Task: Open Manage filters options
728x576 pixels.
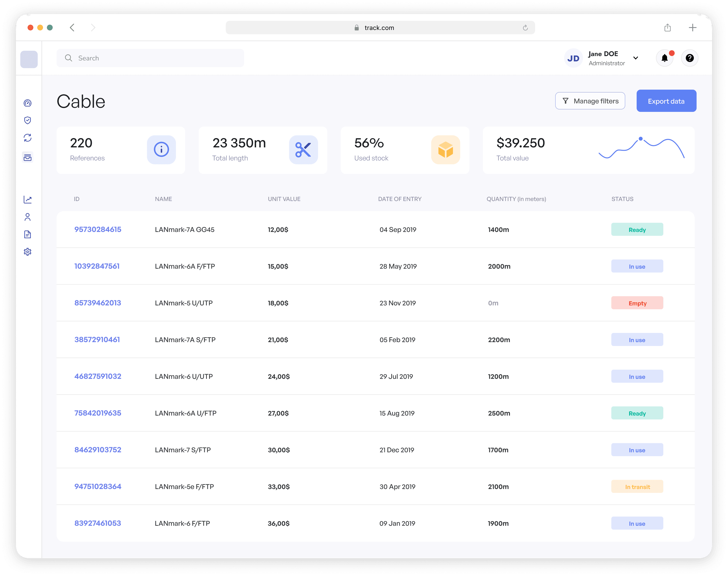Action: [x=590, y=101]
